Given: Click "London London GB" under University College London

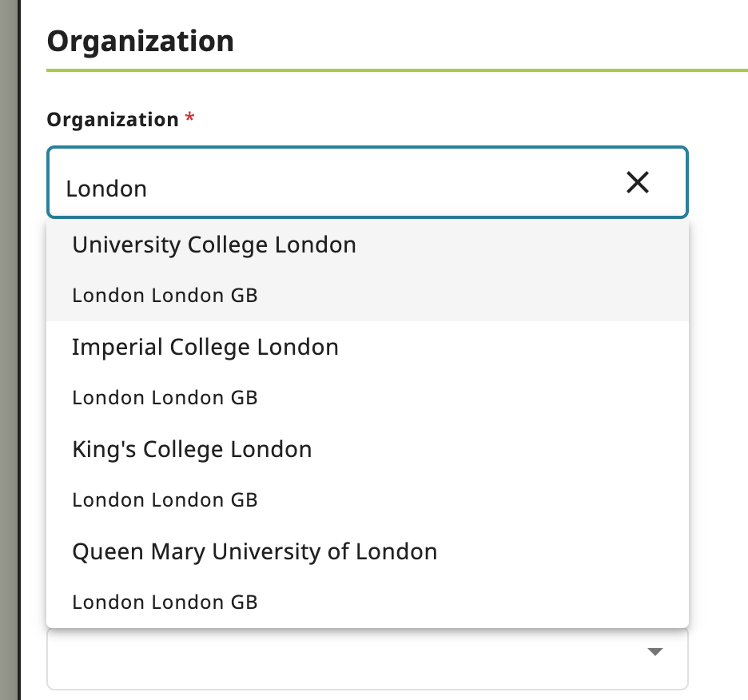Looking at the screenshot, I should [165, 296].
